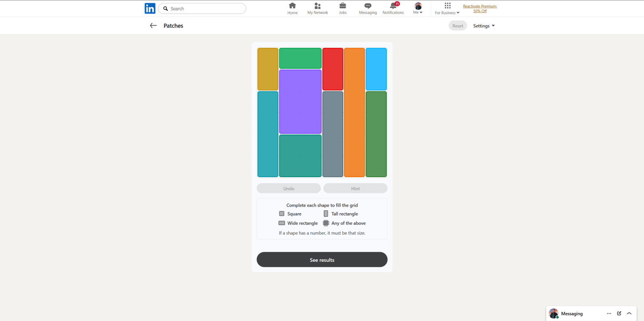Open the For Business menu

[x=447, y=8]
